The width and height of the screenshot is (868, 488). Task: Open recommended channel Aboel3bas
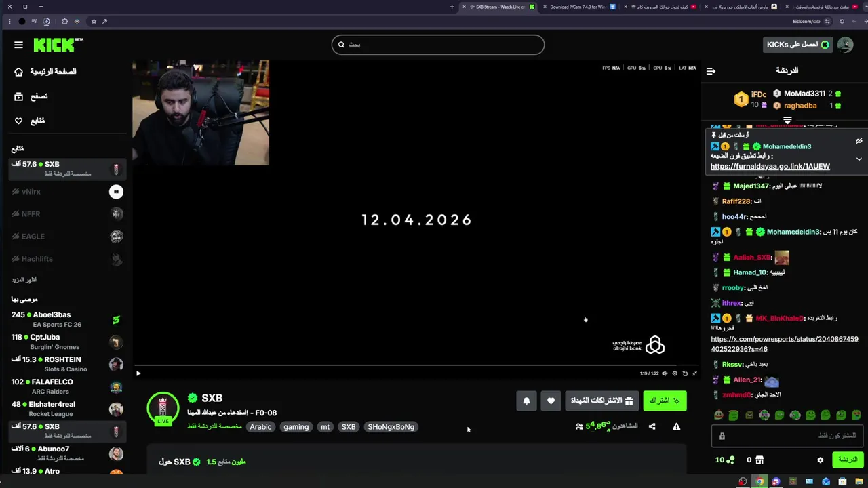click(66, 319)
